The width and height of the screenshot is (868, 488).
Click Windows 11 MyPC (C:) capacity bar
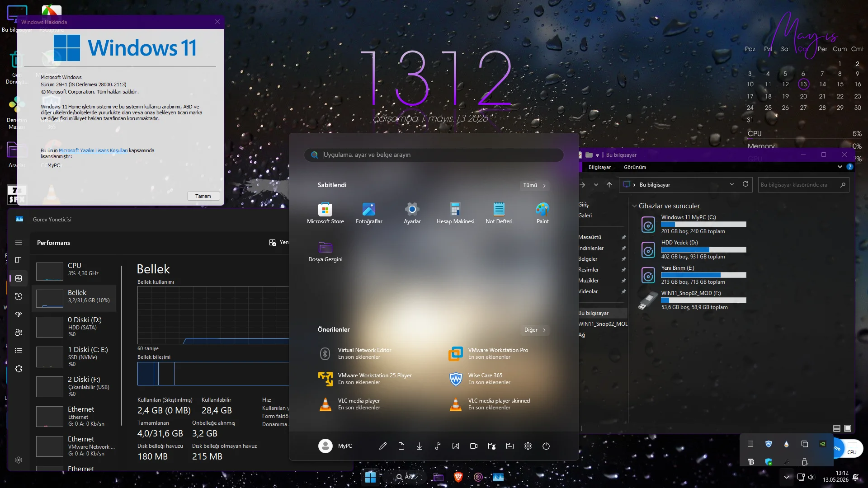[703, 224]
